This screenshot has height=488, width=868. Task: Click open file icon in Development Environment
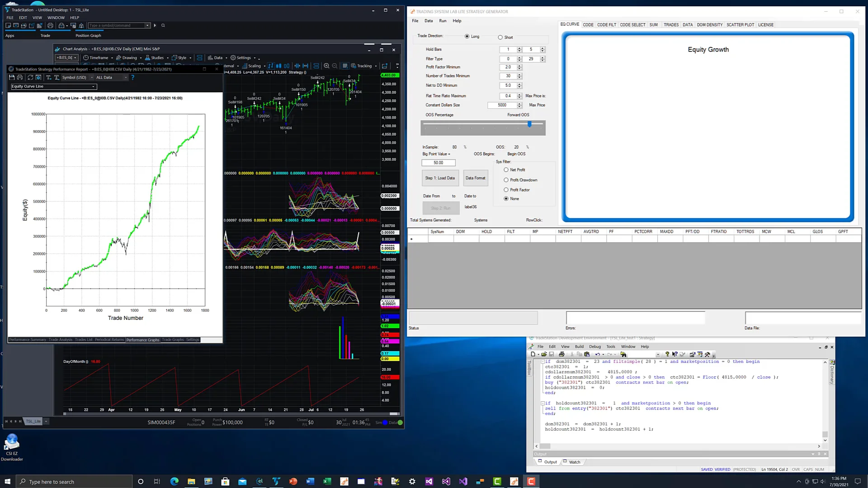544,355
